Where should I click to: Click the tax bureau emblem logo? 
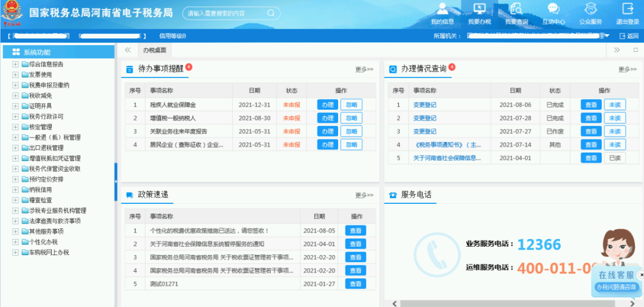click(x=13, y=14)
